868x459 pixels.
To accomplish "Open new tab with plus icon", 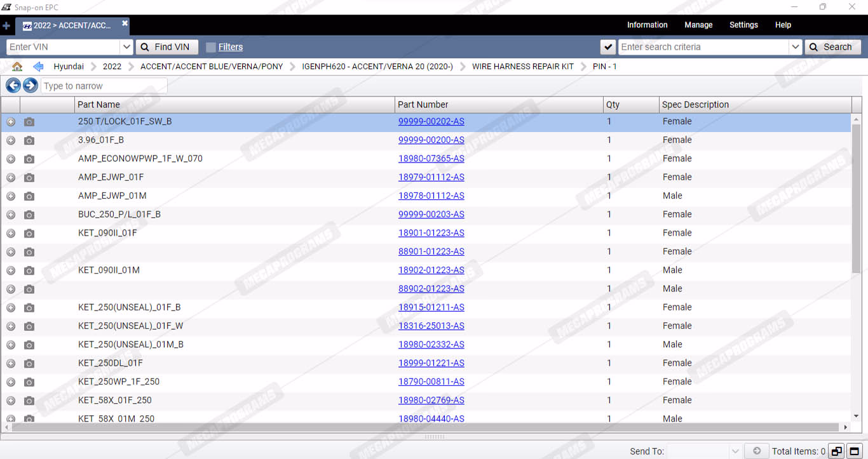I will point(6,26).
